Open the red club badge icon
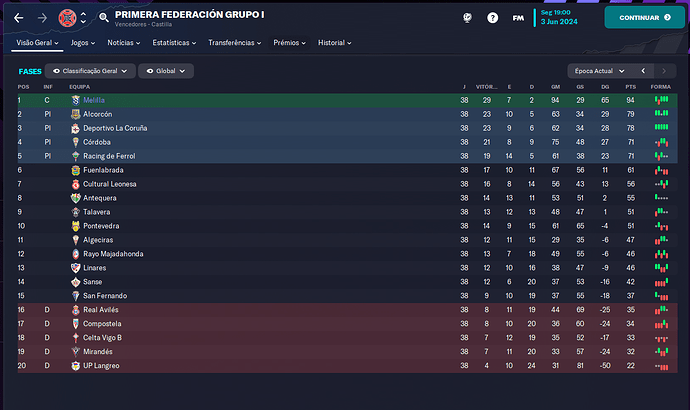This screenshot has width=690, height=410. [67, 18]
